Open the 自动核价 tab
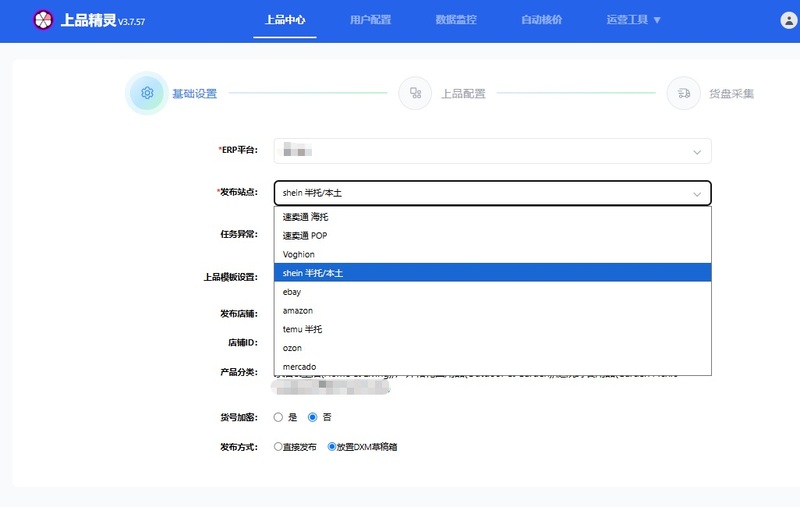Viewport: 800px width, 507px height. [x=541, y=20]
